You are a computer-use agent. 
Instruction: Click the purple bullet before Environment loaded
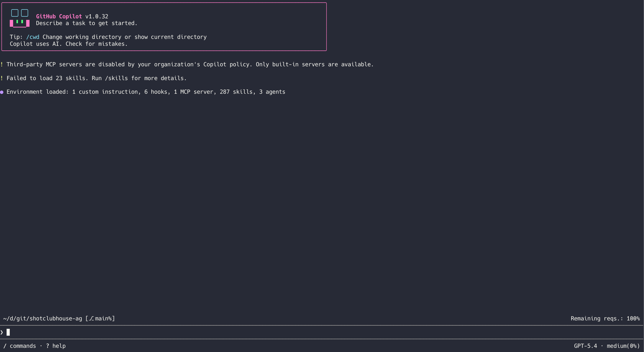click(x=2, y=92)
